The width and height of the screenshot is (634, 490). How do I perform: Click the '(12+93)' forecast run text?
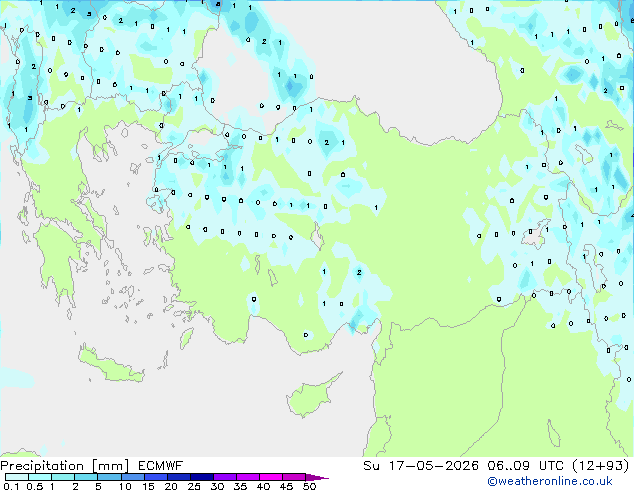[x=601, y=466]
